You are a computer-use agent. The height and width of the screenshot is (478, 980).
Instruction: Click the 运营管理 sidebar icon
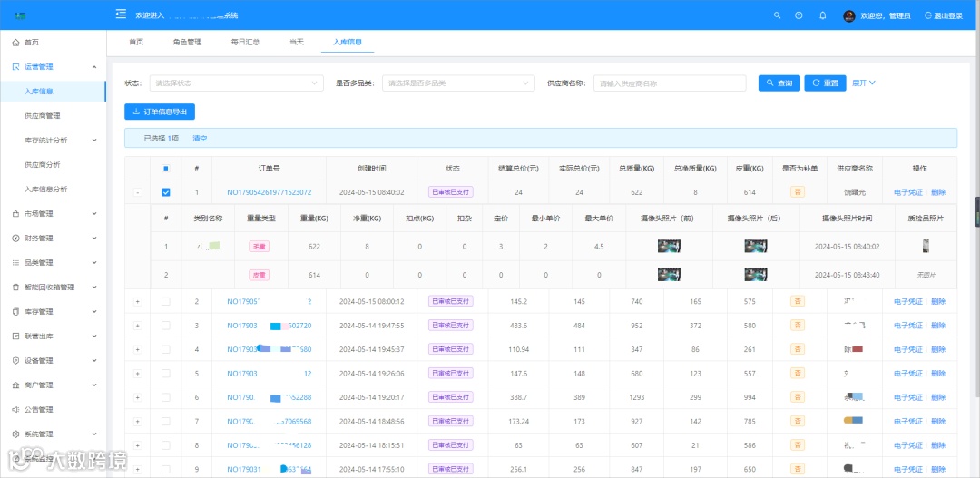(15, 67)
